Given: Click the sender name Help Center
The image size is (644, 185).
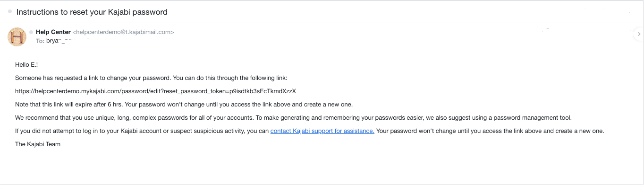Looking at the screenshot, I should tap(53, 32).
